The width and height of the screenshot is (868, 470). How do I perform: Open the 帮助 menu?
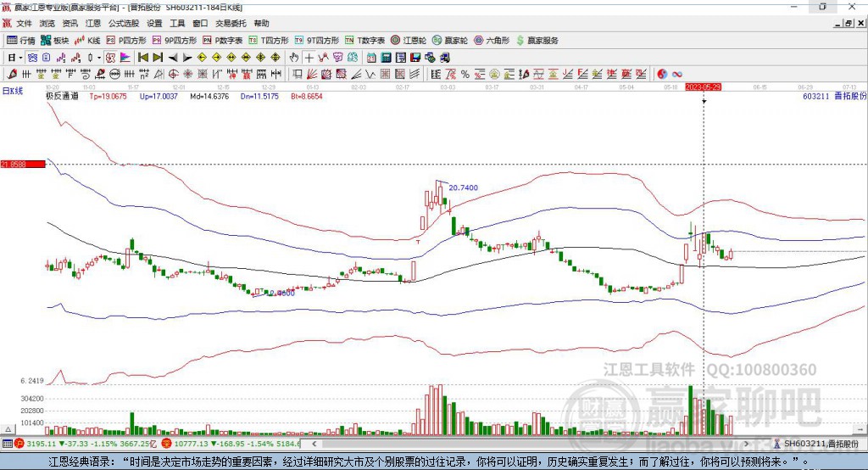[x=261, y=23]
